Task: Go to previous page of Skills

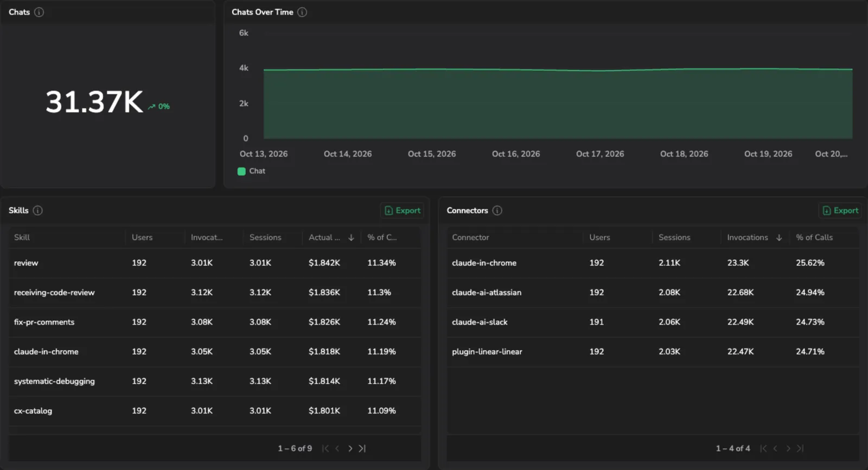Action: (x=337, y=448)
